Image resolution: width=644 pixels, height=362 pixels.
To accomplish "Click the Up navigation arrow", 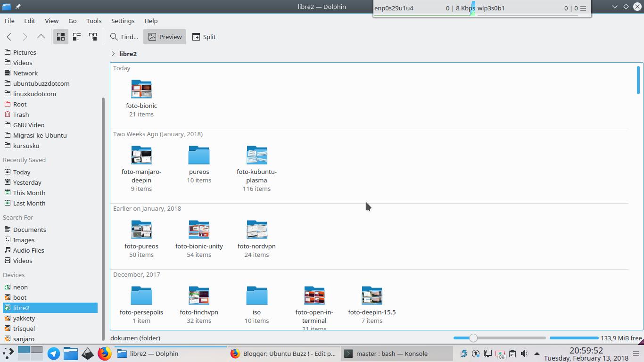I will pyautogui.click(x=41, y=36).
